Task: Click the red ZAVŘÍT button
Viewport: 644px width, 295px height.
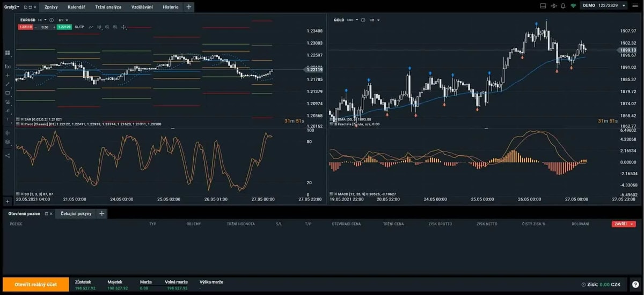Action: pos(624,224)
